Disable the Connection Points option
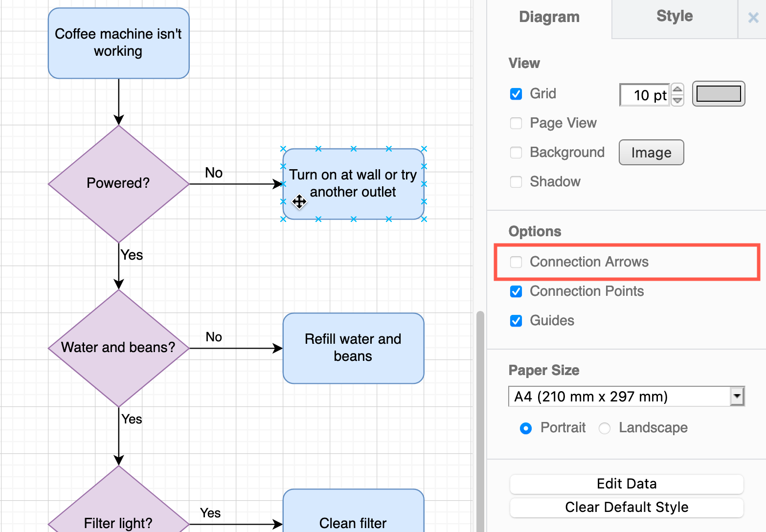This screenshot has width=766, height=532. [516, 291]
